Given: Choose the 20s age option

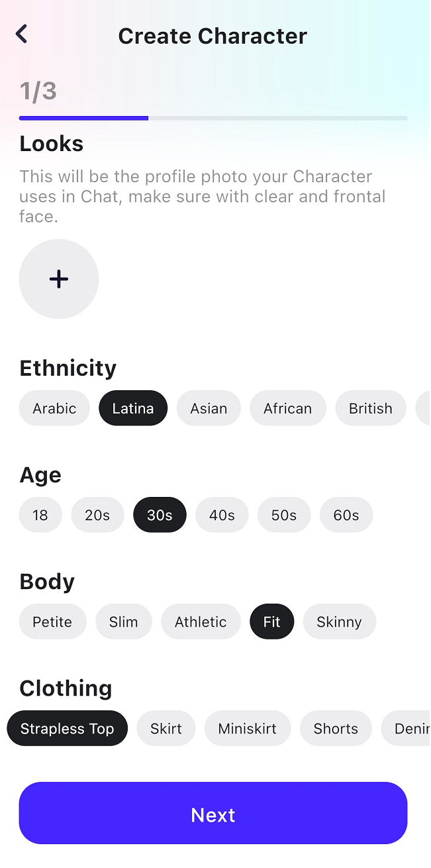Looking at the screenshot, I should (97, 515).
